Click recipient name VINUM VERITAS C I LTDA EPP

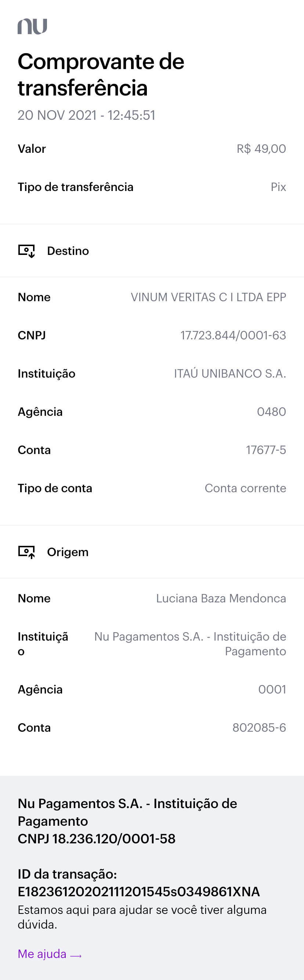[208, 297]
